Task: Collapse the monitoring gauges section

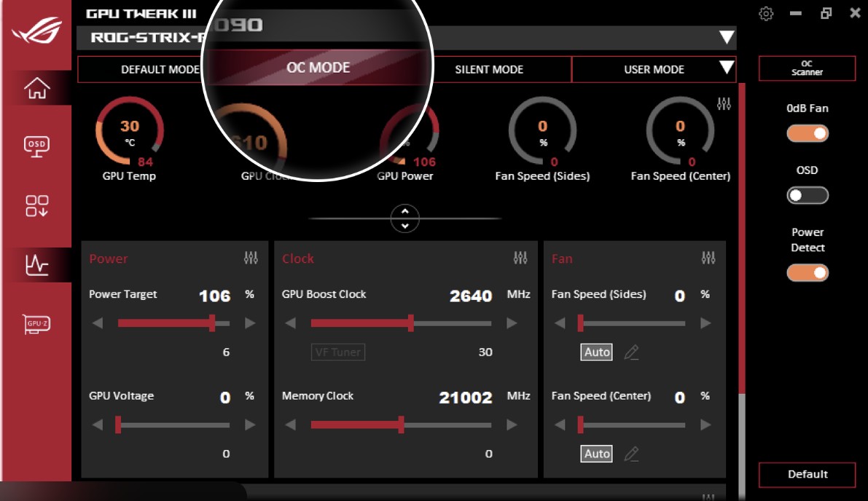Action: coord(405,218)
